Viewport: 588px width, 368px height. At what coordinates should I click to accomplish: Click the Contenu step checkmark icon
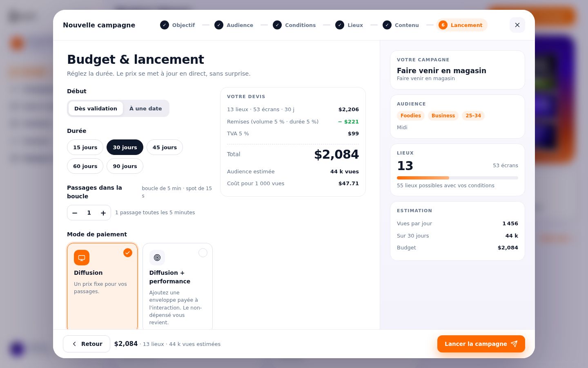tap(387, 25)
